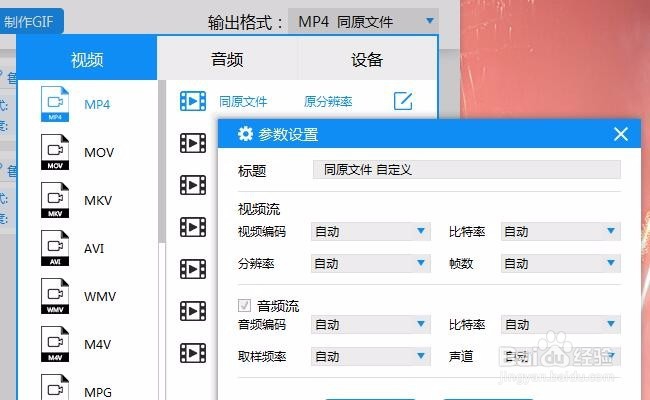Open the video stream 比特率 dropdown
Viewport: 650px width, 400px height.
tap(560, 231)
